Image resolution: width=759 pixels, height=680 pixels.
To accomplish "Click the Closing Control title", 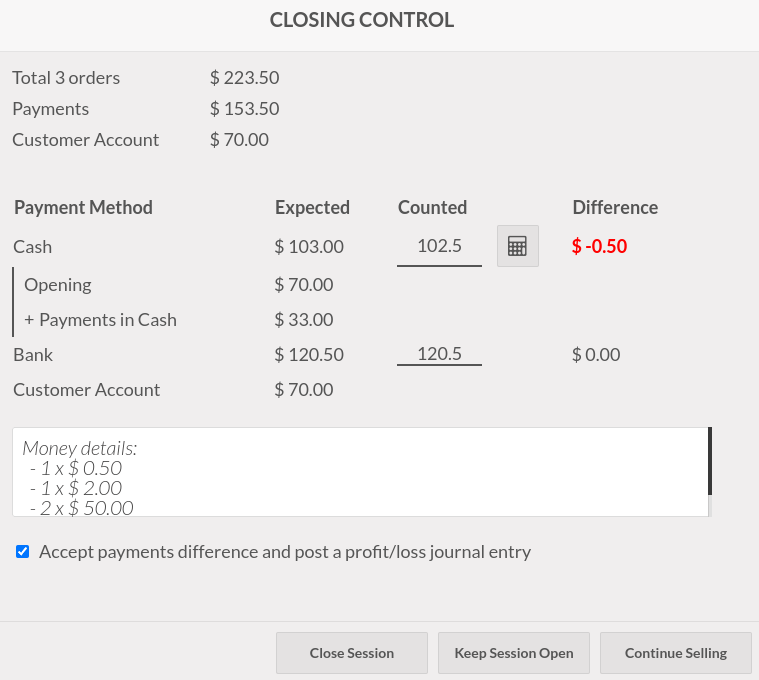I will click(362, 20).
